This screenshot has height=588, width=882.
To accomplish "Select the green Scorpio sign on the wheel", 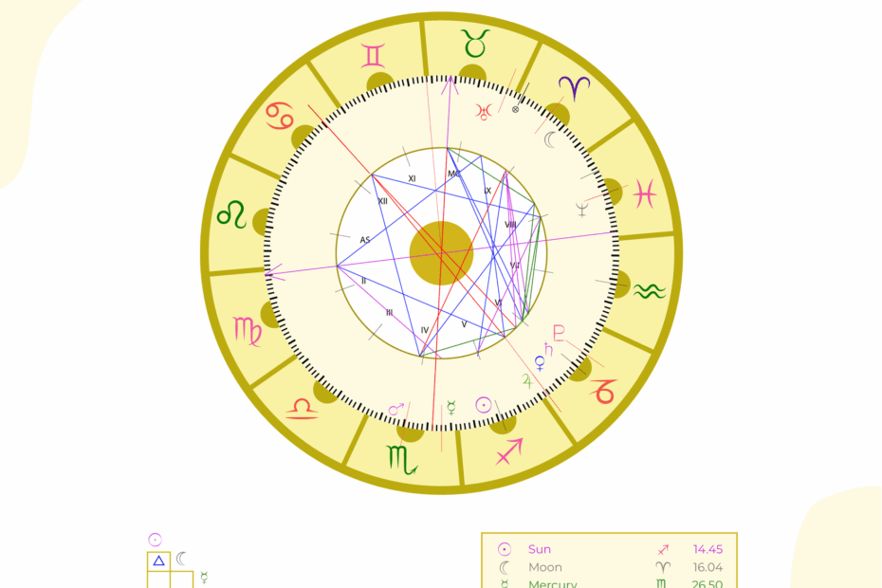I will (401, 460).
